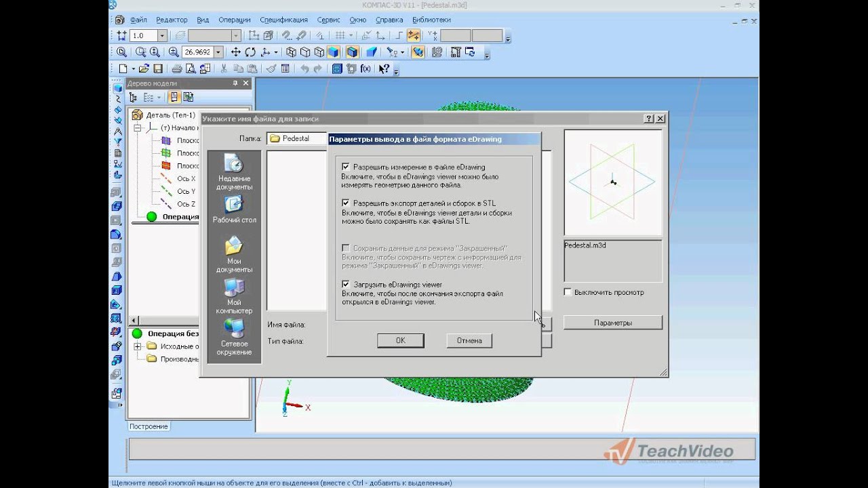Screen dimensions: 868x488
Task: Collapse the Начало координат tree node
Action: point(137,127)
